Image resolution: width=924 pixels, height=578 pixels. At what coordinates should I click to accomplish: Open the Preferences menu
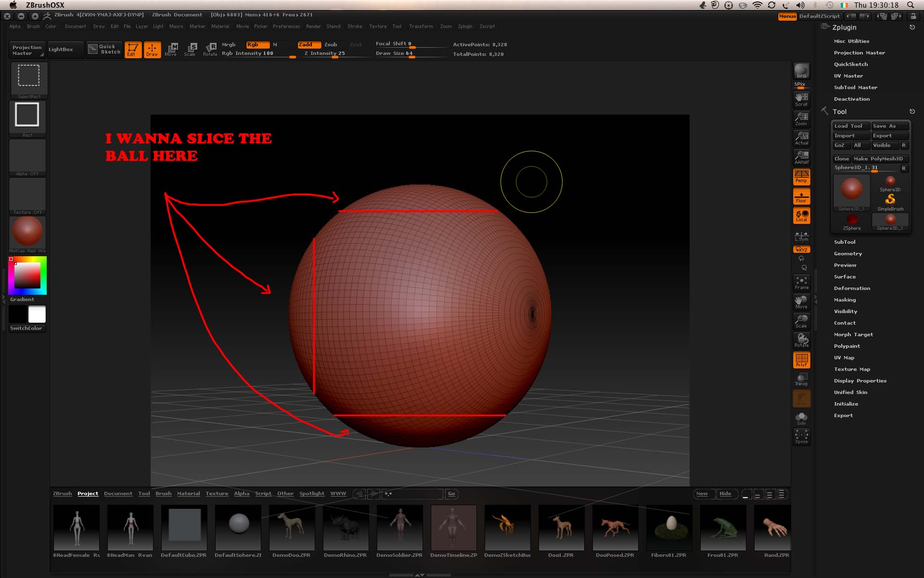click(x=286, y=26)
